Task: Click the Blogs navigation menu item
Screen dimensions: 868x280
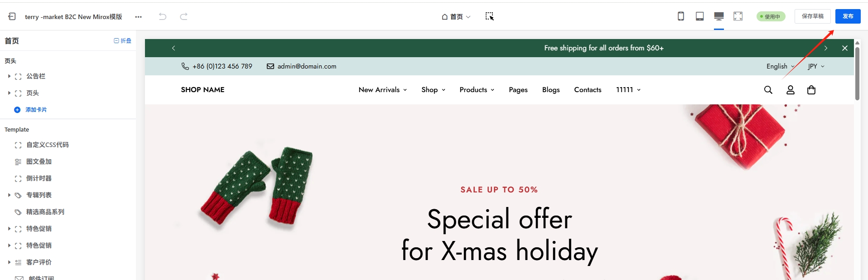Action: [x=550, y=90]
